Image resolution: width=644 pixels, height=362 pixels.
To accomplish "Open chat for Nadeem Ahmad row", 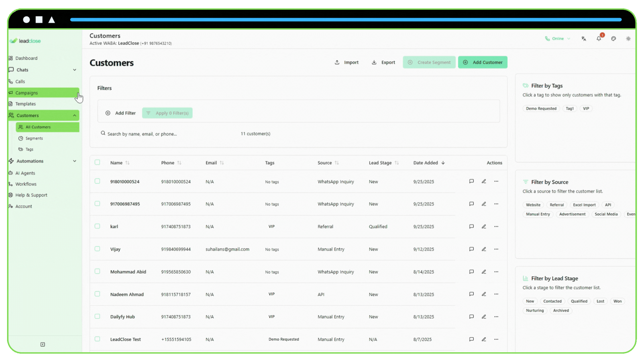I will [471, 294].
